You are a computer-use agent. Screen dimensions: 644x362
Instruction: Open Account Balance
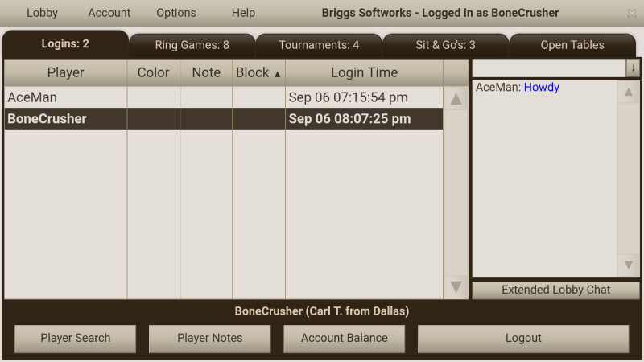tap(345, 338)
